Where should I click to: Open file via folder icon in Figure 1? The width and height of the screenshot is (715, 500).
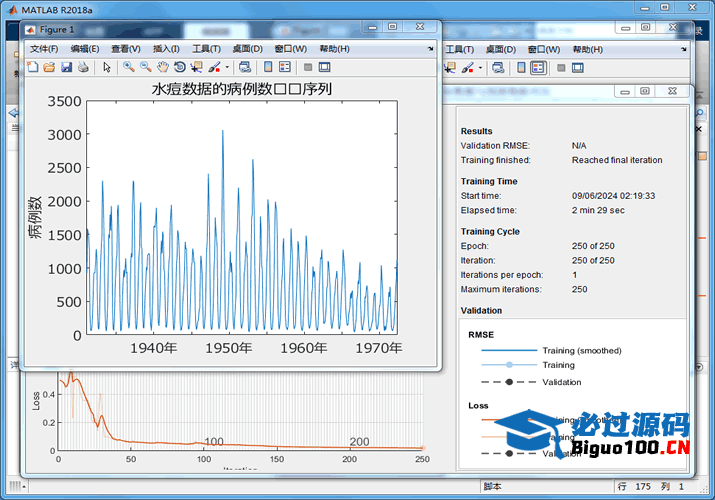(x=49, y=67)
